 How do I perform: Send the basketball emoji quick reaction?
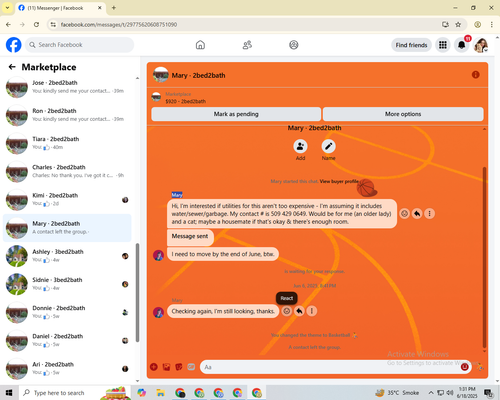click(x=480, y=367)
